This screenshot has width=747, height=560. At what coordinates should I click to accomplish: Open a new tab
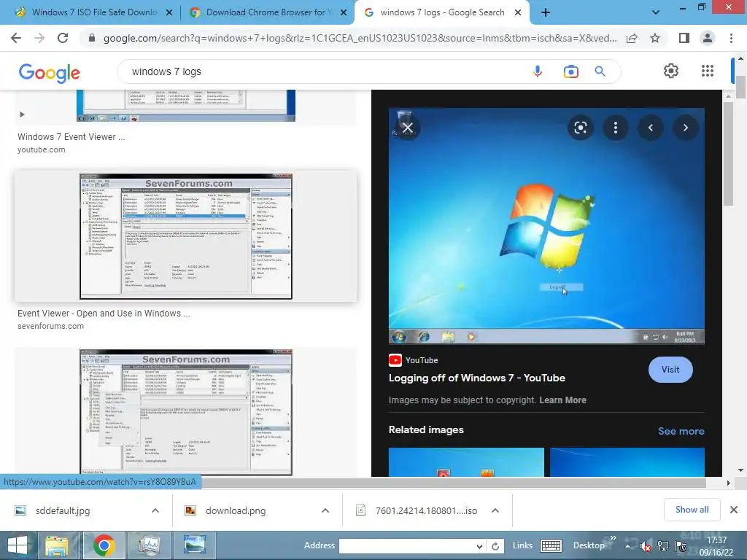pyautogui.click(x=546, y=12)
